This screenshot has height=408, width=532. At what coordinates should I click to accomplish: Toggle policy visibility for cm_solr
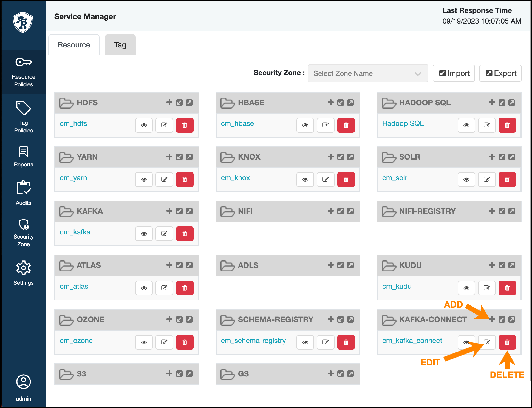(x=466, y=180)
